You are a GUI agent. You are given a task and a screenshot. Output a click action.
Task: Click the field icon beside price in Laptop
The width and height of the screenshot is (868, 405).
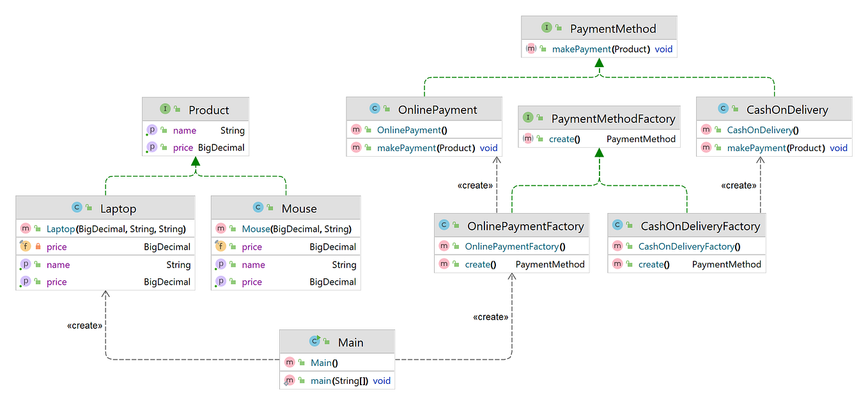pyautogui.click(x=25, y=246)
